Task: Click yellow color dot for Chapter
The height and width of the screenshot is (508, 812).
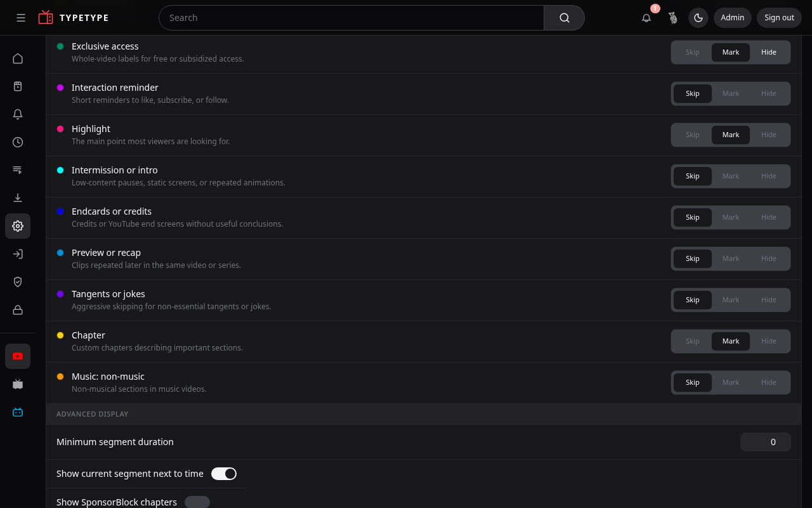Action: tap(60, 335)
